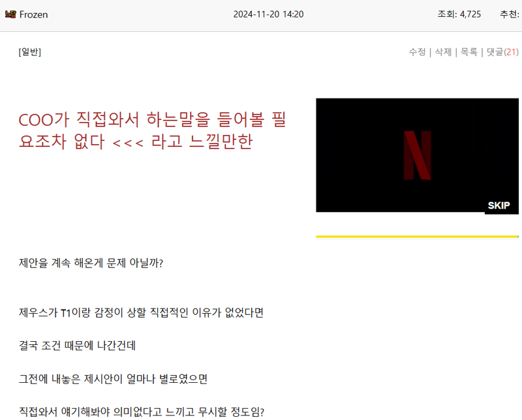522x420 pixels.
Task: Click the 조회: 4,725 view count
Action: [x=459, y=14]
